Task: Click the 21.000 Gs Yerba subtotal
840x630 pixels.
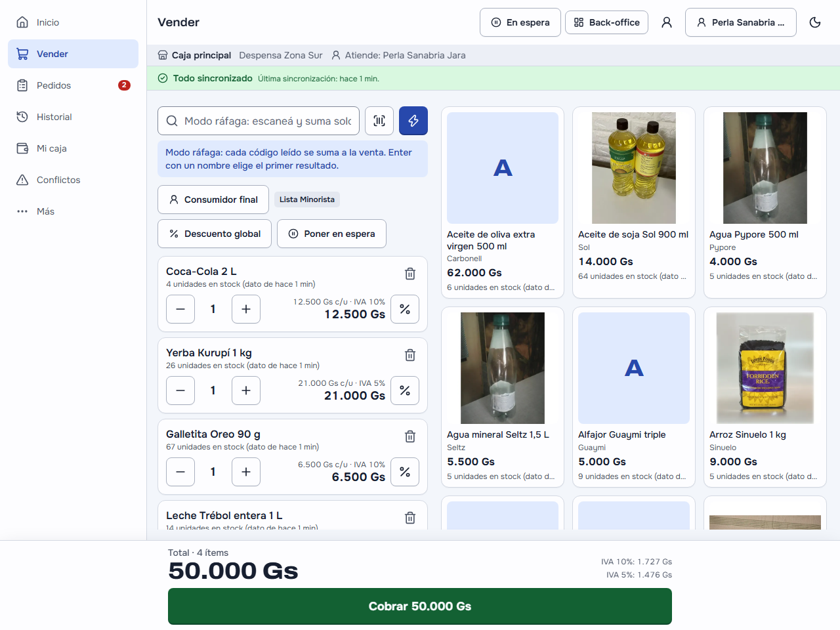Action: (354, 396)
